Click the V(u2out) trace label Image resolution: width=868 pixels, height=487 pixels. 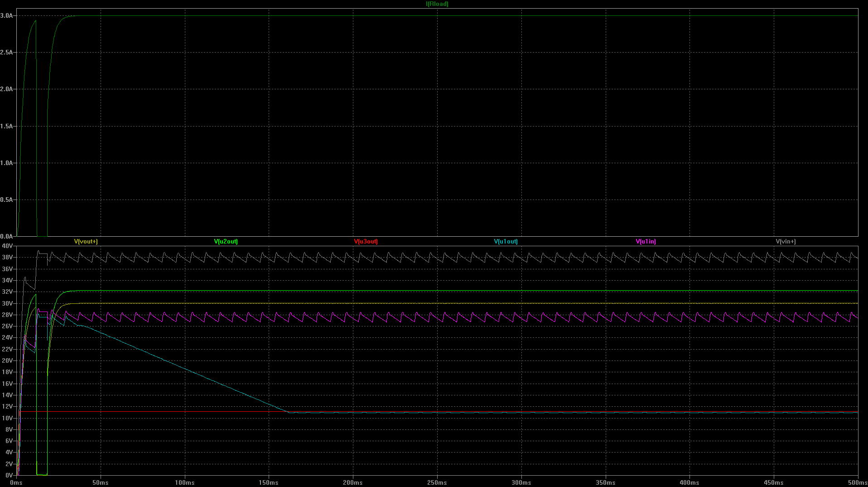[x=226, y=242]
